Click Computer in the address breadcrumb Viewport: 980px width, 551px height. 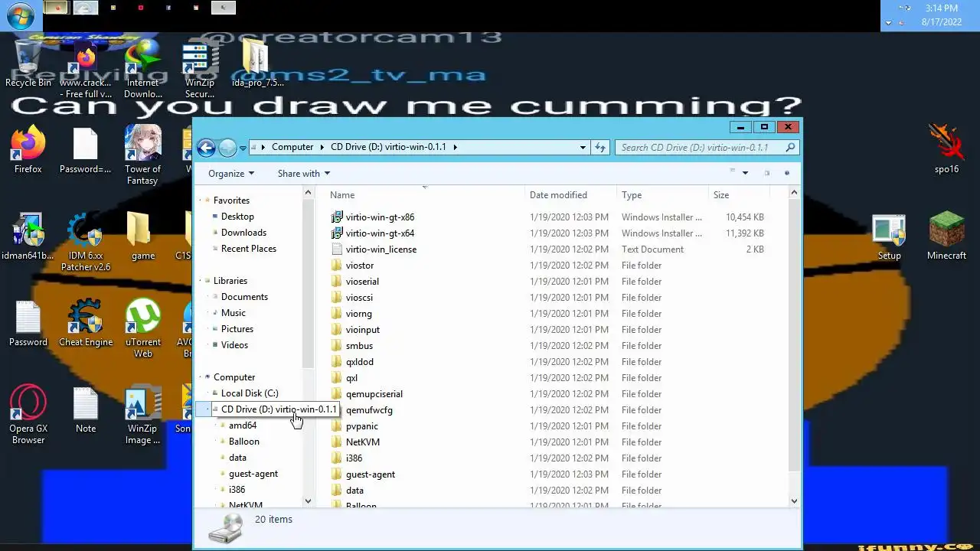[292, 147]
